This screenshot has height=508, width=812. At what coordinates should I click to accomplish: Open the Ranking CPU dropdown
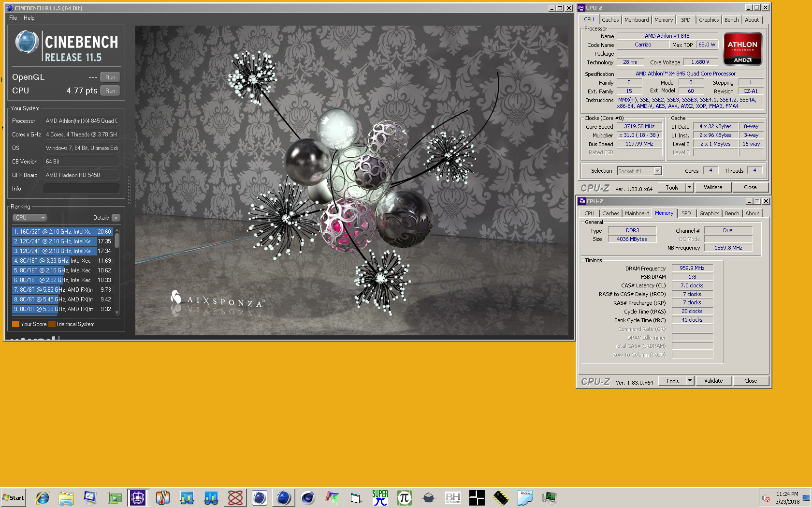click(29, 218)
